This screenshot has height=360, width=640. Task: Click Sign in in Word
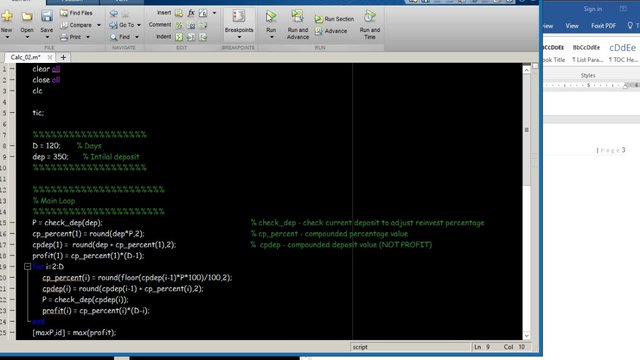point(592,9)
